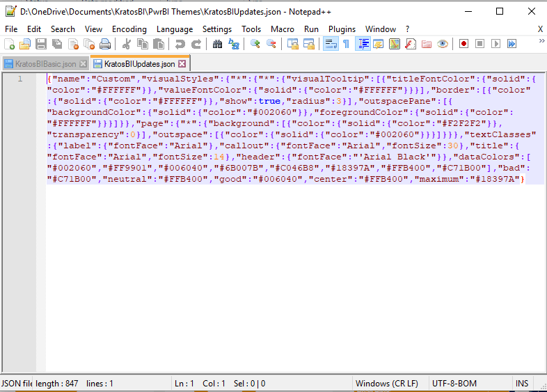Image resolution: width=547 pixels, height=392 pixels.
Task: Click the Redo arrow icon
Action: point(196,44)
